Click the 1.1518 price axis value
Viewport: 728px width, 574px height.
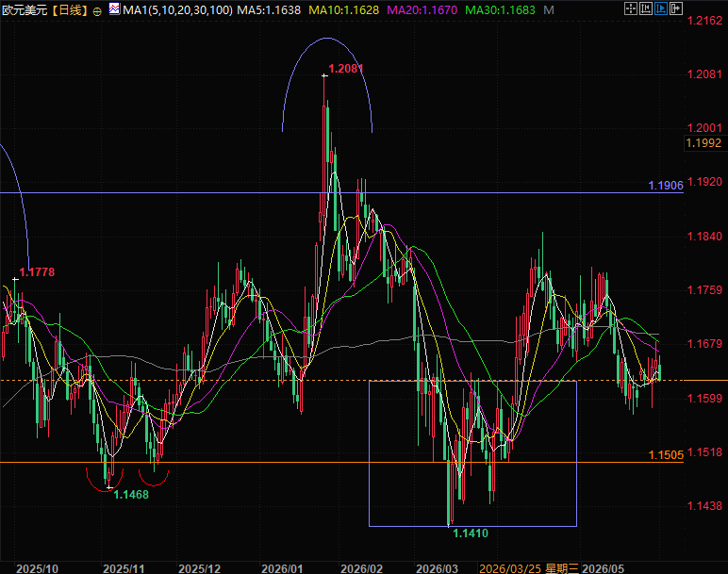pos(704,452)
